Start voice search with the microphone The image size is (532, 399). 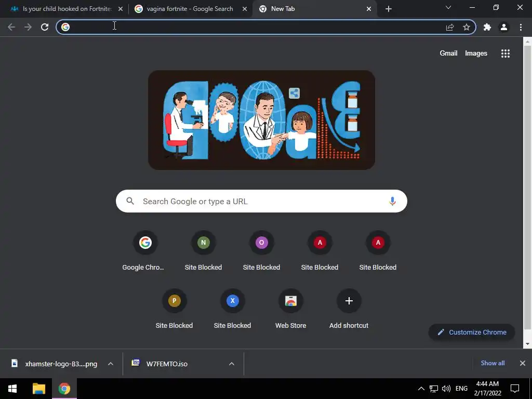[392, 201]
